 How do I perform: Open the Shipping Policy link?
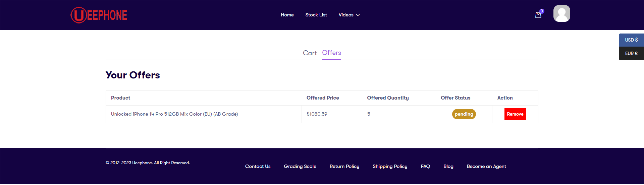click(390, 166)
